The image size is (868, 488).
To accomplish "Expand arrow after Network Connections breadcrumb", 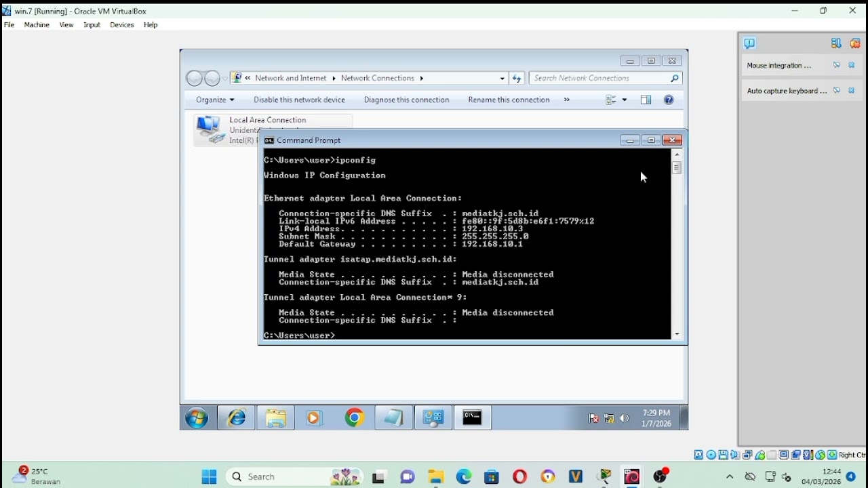I will tap(422, 79).
